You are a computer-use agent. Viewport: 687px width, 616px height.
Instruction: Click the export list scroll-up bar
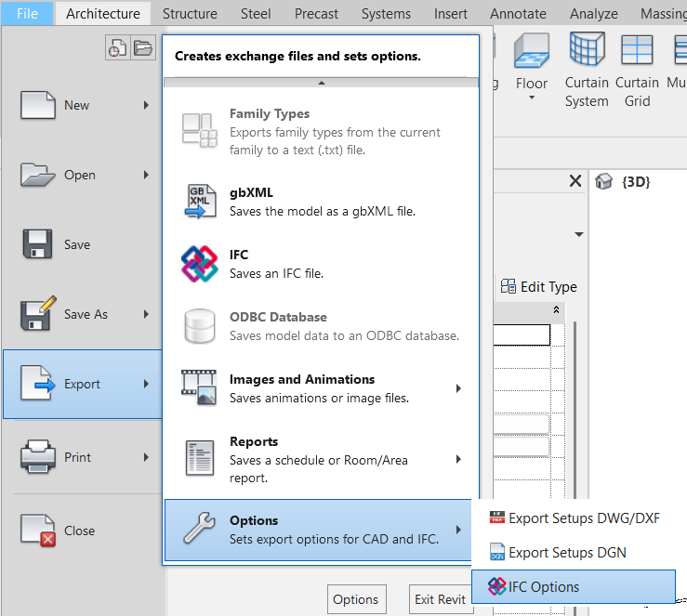[321, 83]
